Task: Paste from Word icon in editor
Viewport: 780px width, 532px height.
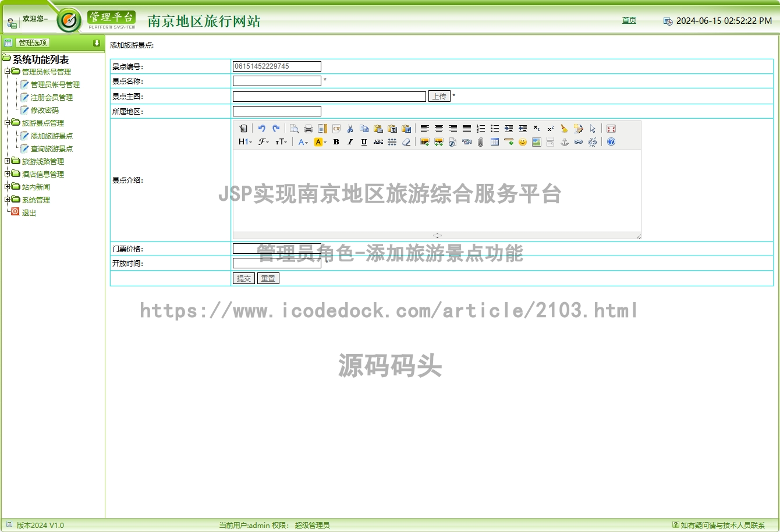Action: 406,129
